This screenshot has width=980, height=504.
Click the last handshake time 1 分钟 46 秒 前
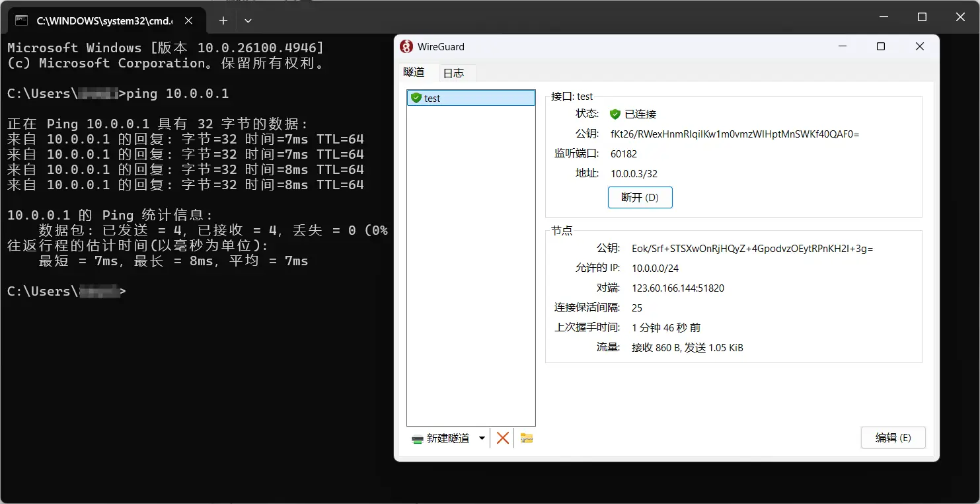point(666,327)
